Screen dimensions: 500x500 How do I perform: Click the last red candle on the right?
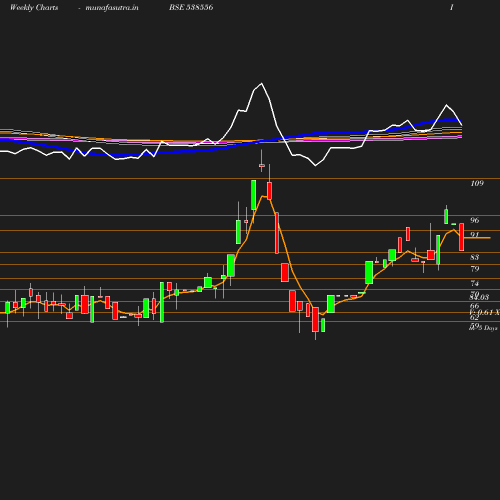click(x=462, y=237)
